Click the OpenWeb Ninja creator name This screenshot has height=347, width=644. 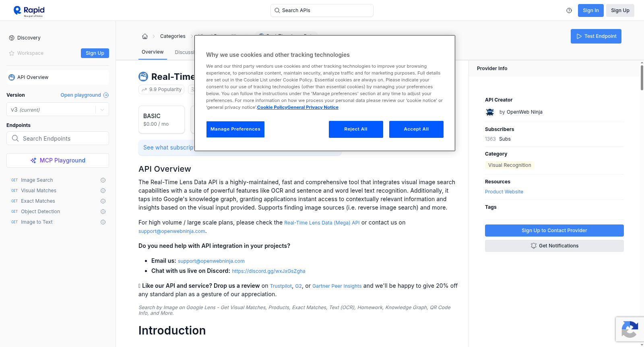pyautogui.click(x=524, y=112)
